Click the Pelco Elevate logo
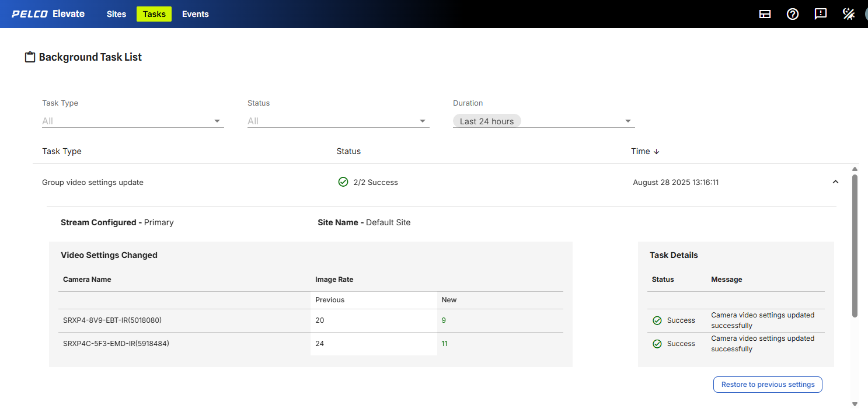The width and height of the screenshot is (868, 419). (48, 14)
